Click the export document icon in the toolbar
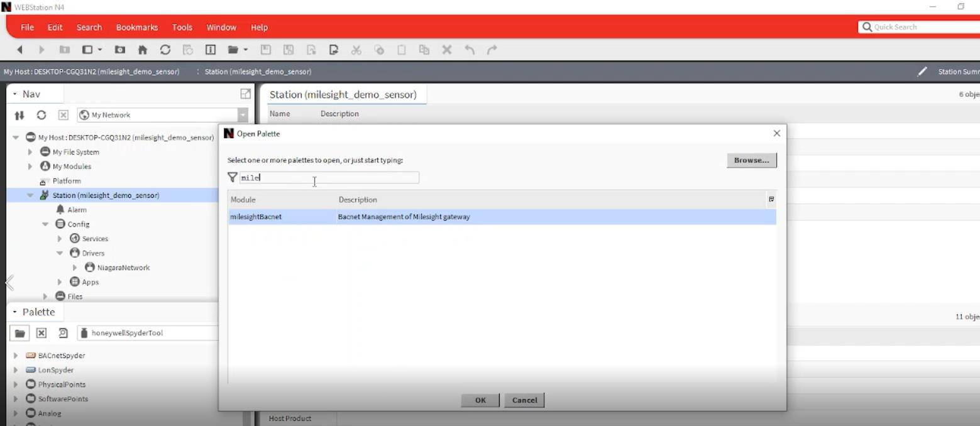Screen dimensions: 980x426 point(333,50)
